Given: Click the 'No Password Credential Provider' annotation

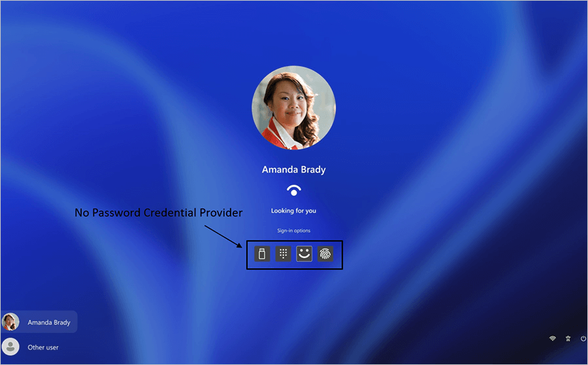Looking at the screenshot, I should [x=159, y=212].
